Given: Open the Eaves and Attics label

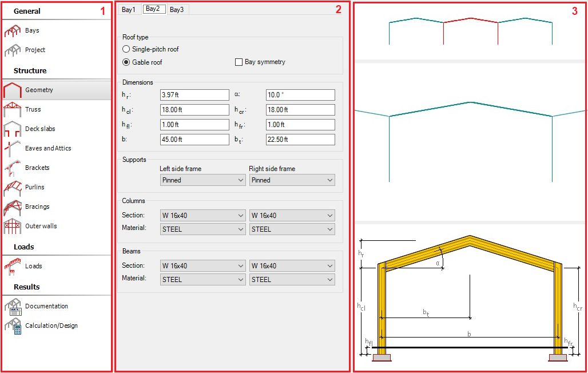Looking at the screenshot, I should click(49, 148).
